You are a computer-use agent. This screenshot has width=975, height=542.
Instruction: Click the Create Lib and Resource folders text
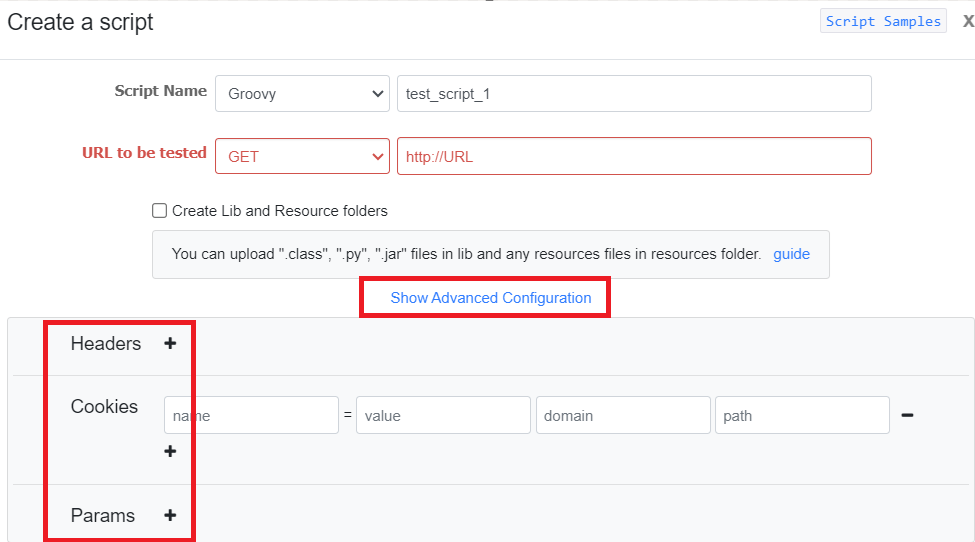[x=280, y=211]
